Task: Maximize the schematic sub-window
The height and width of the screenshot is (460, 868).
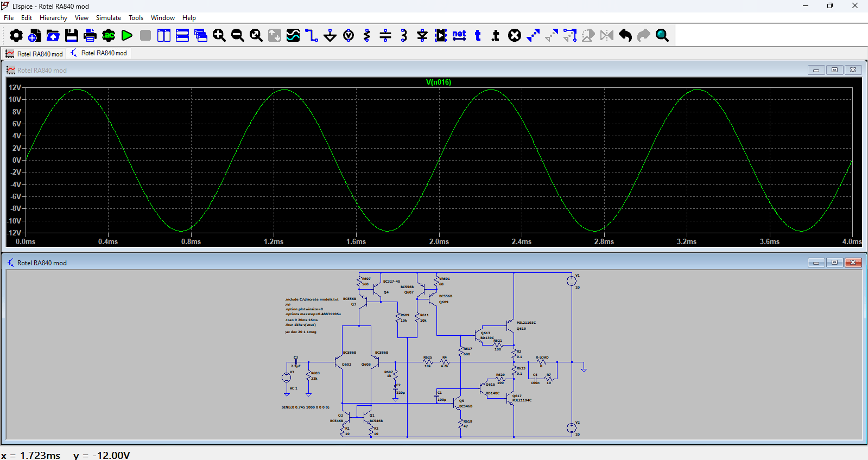Action: click(x=834, y=263)
